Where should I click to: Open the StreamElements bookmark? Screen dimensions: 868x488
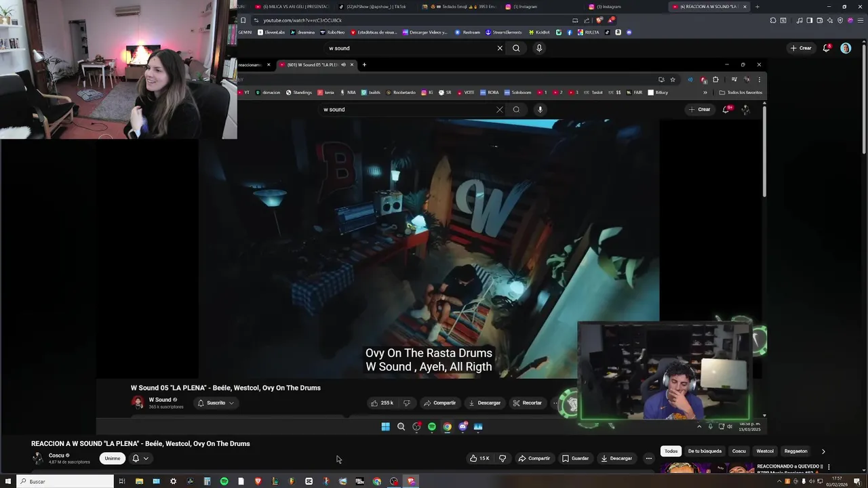504,32
